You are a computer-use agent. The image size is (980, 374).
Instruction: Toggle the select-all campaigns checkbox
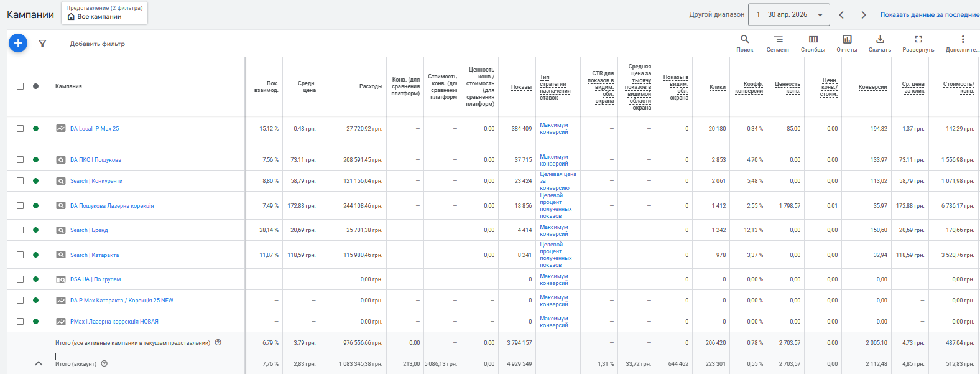(20, 86)
